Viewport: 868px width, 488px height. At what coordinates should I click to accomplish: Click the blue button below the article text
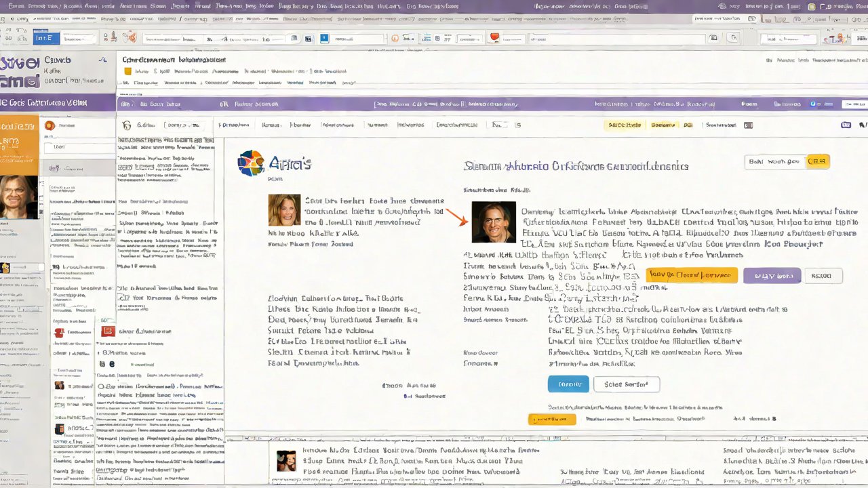(568, 384)
